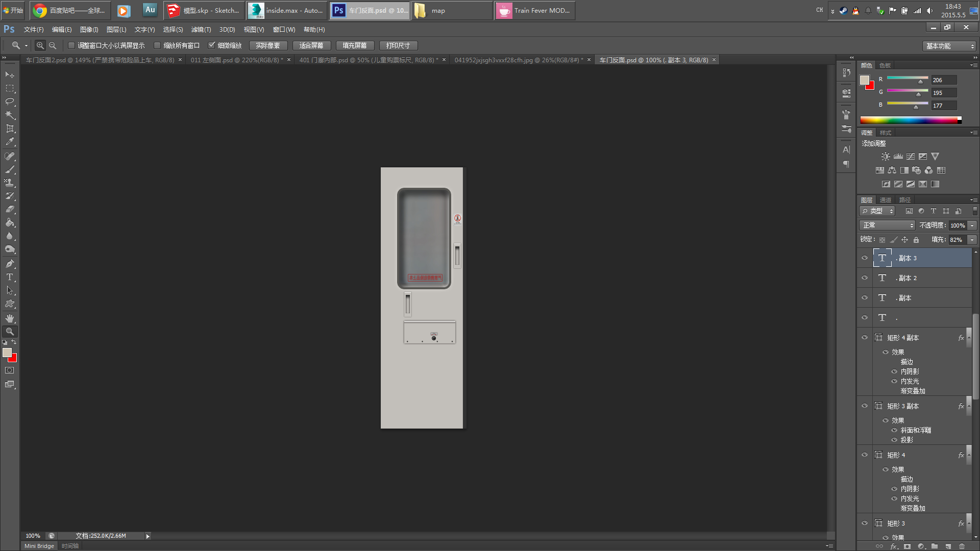Image resolution: width=980 pixels, height=551 pixels.
Task: Open the 基本功能 workspace dropdown
Action: [x=950, y=46]
